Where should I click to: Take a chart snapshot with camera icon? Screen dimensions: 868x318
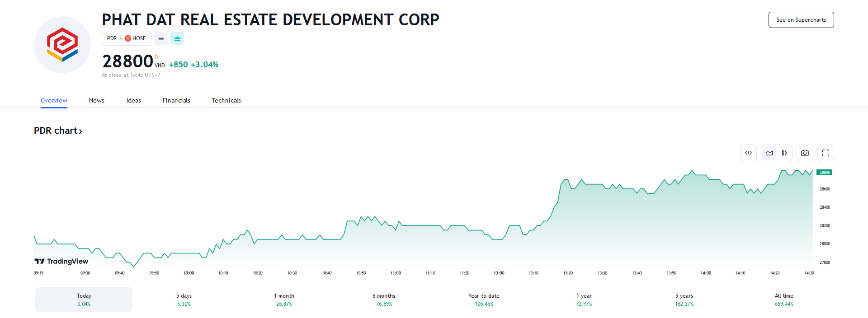point(805,153)
